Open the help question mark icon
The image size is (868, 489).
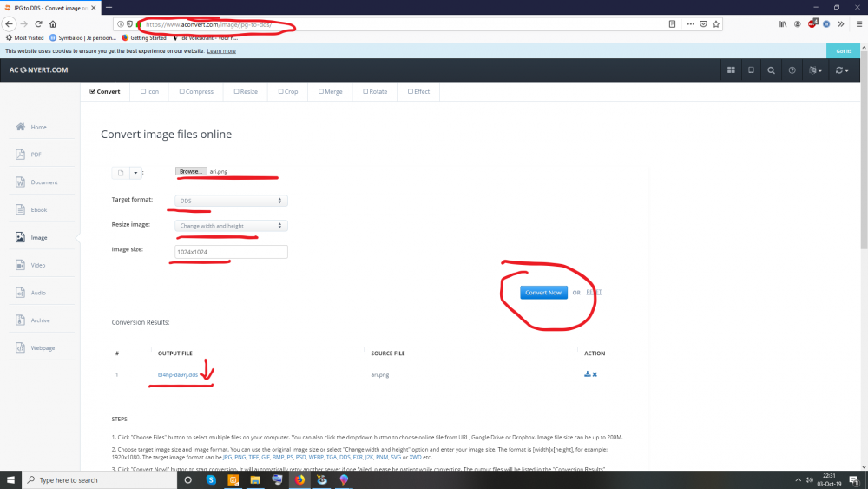(792, 70)
